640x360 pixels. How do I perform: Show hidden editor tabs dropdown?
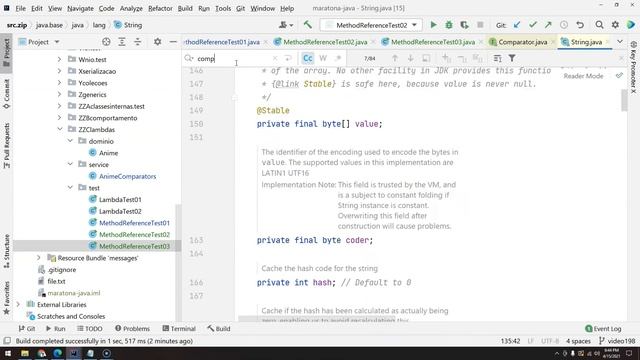(x=620, y=42)
